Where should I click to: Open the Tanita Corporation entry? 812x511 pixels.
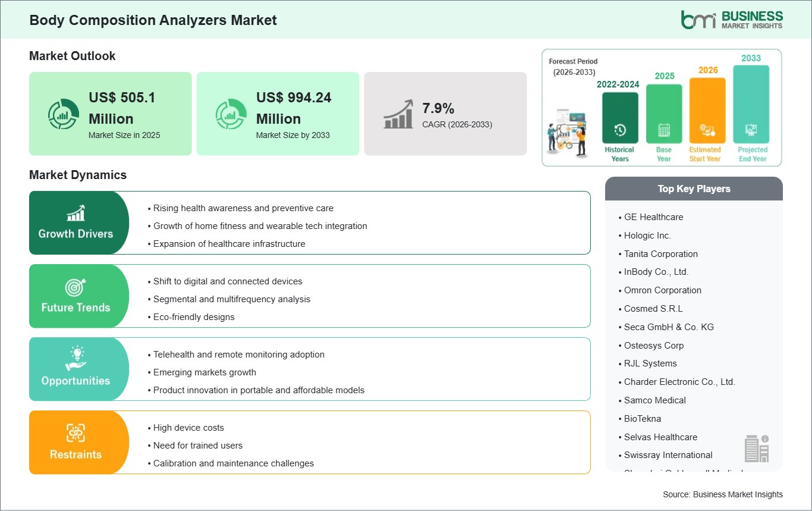(x=660, y=253)
